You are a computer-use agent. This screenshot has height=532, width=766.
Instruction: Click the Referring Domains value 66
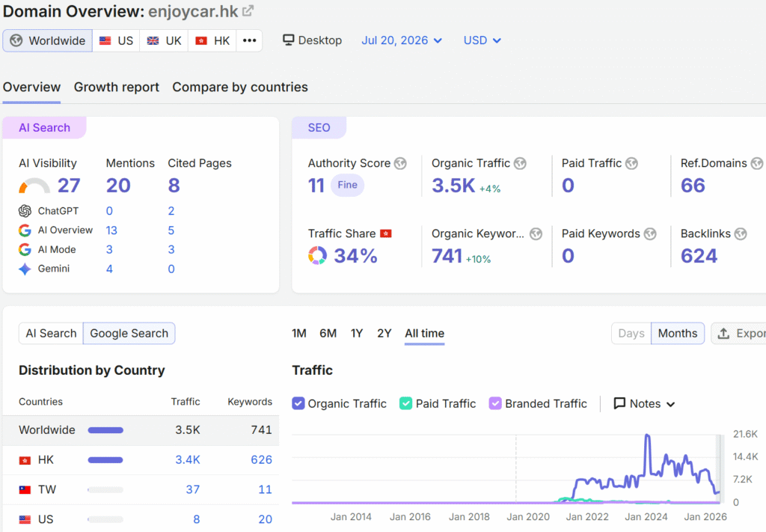(x=693, y=186)
